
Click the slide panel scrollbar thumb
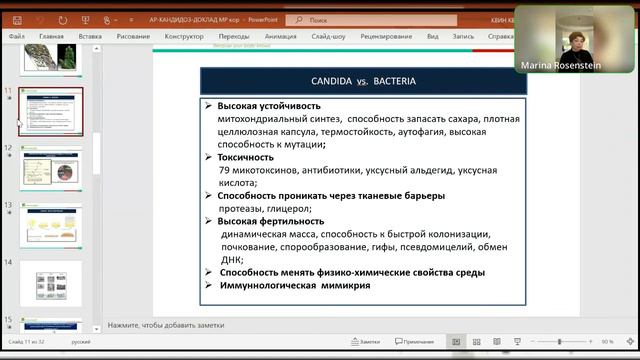tap(96, 153)
